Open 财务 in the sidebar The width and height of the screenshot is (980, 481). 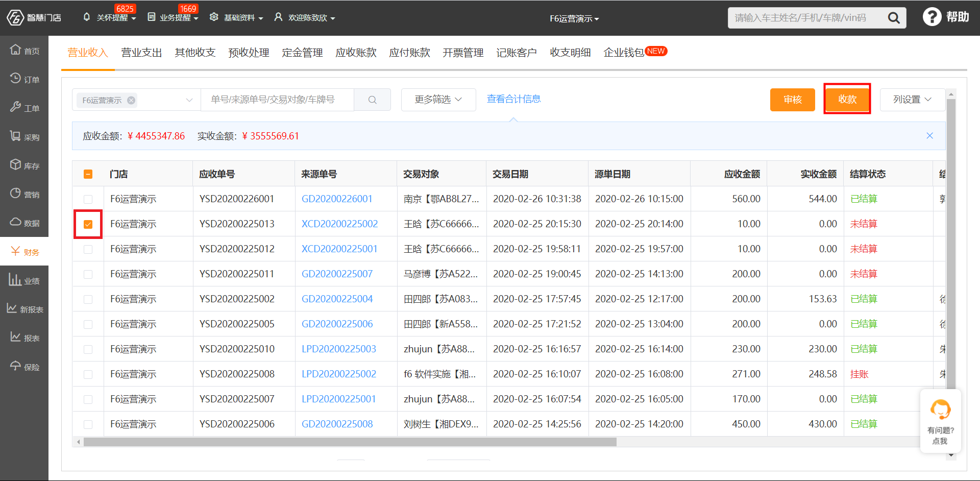(24, 251)
